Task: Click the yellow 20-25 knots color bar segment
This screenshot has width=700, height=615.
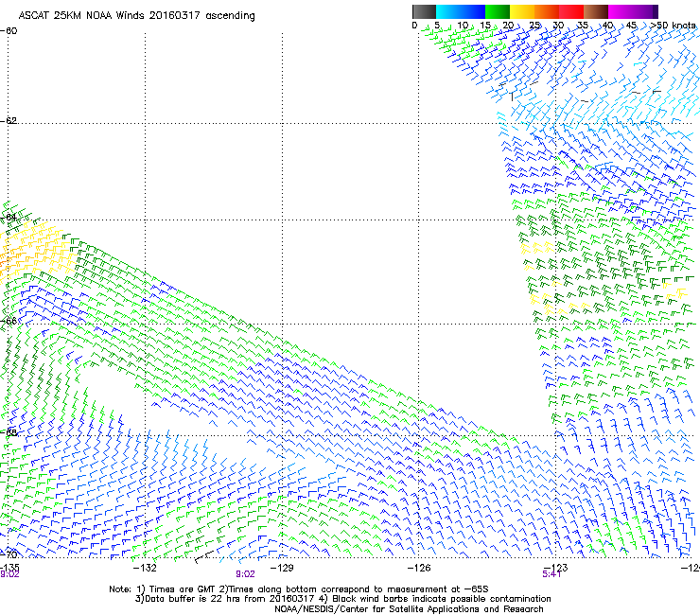Action: pyautogui.click(x=522, y=11)
